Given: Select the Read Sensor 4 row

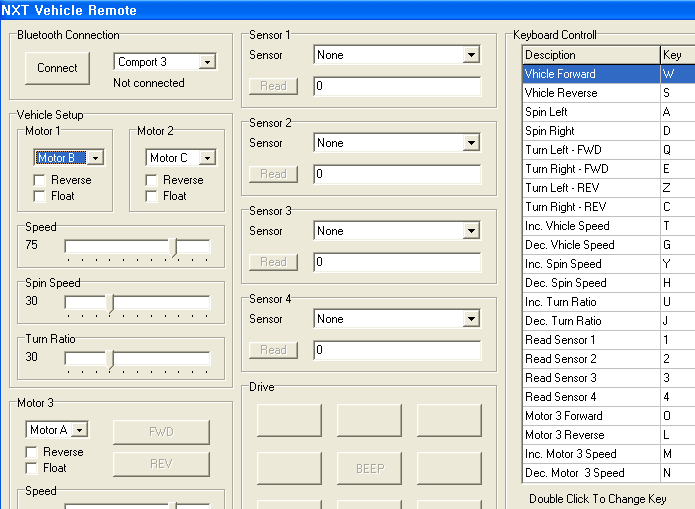Looking at the screenshot, I should point(609,397).
